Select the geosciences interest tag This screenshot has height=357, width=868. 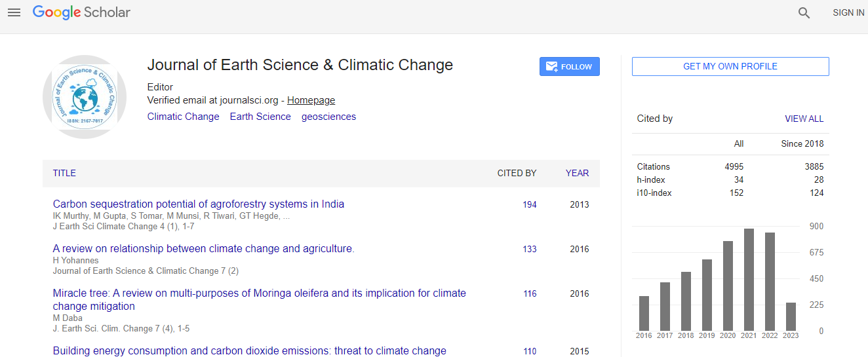pyautogui.click(x=328, y=117)
